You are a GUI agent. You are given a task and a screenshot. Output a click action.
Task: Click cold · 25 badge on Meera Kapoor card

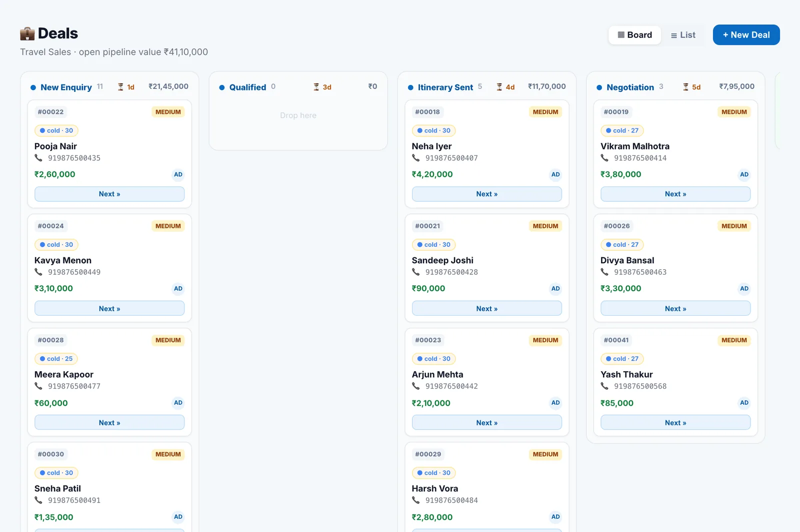click(x=56, y=359)
